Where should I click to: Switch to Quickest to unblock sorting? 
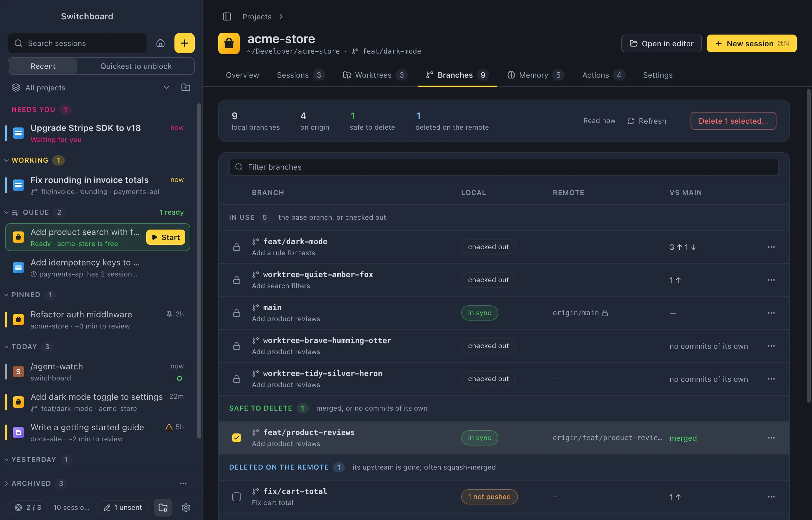click(136, 66)
